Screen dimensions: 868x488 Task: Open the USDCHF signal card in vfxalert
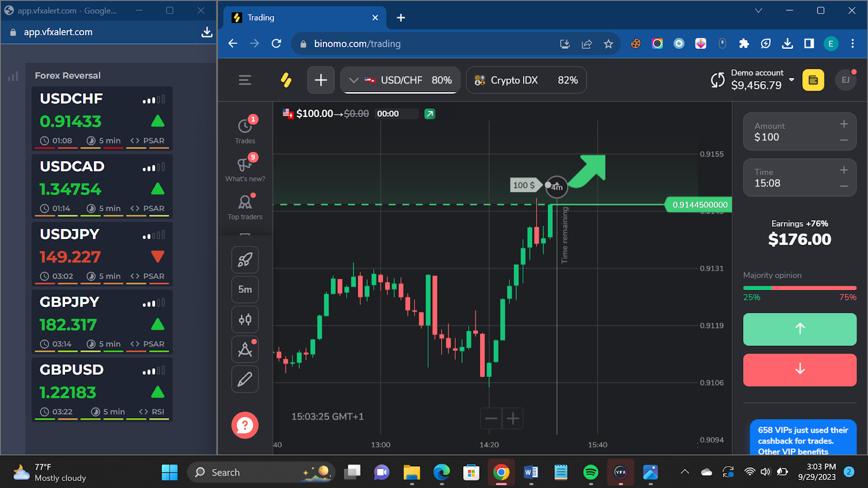tap(102, 118)
